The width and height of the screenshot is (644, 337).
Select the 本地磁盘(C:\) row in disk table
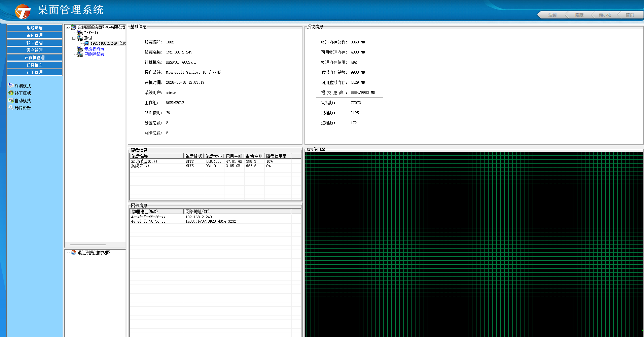[144, 161]
